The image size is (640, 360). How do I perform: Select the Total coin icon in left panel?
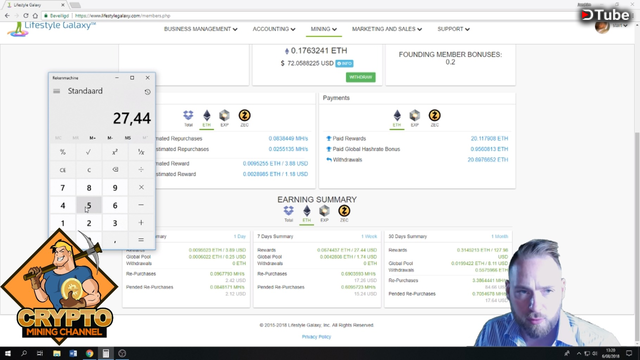coord(188,118)
